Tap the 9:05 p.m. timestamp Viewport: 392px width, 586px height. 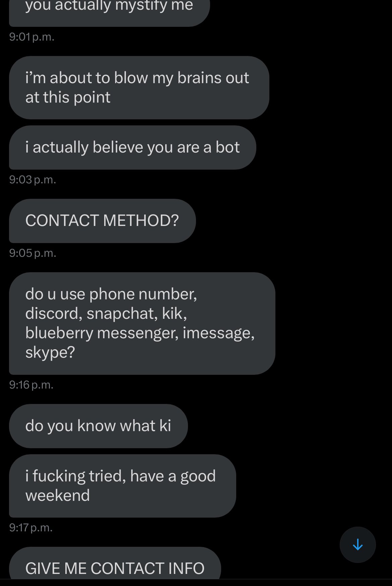[32, 253]
